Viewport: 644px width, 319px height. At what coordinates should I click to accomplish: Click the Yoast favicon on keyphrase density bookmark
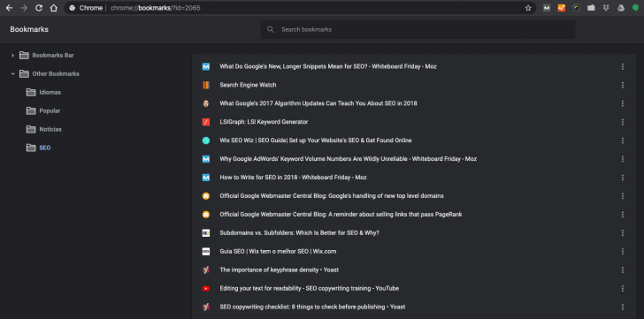[x=206, y=270]
